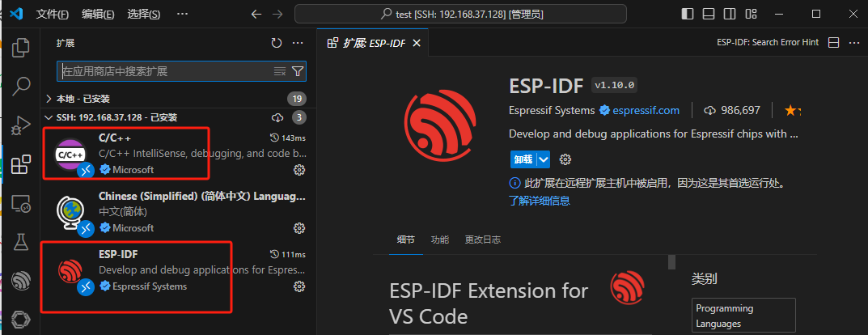The width and height of the screenshot is (868, 335).
Task: Toggle bottom panel visibility
Action: click(x=709, y=14)
